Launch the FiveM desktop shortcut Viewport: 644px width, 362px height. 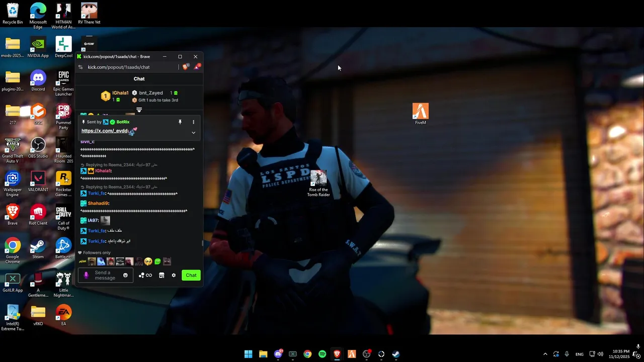[x=421, y=114]
